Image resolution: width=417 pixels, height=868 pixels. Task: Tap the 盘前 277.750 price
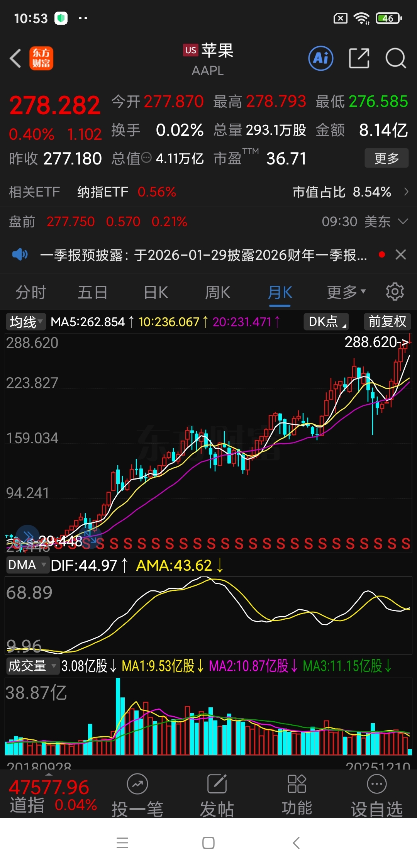click(71, 222)
